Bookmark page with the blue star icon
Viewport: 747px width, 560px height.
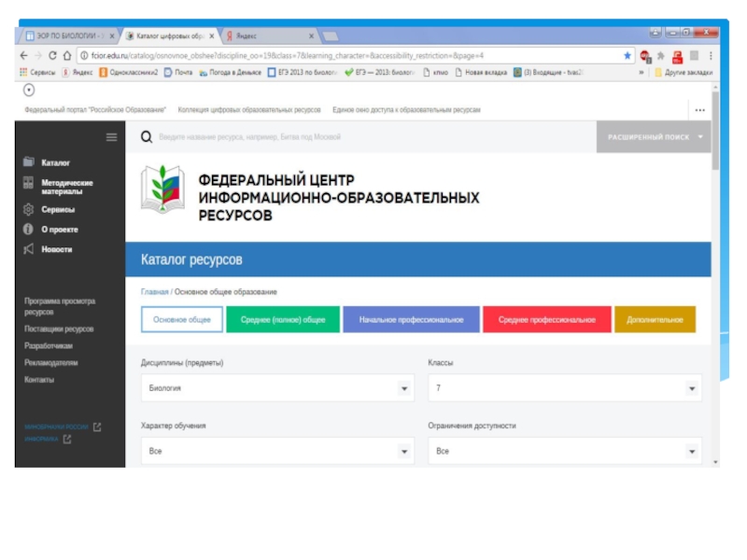coord(627,56)
